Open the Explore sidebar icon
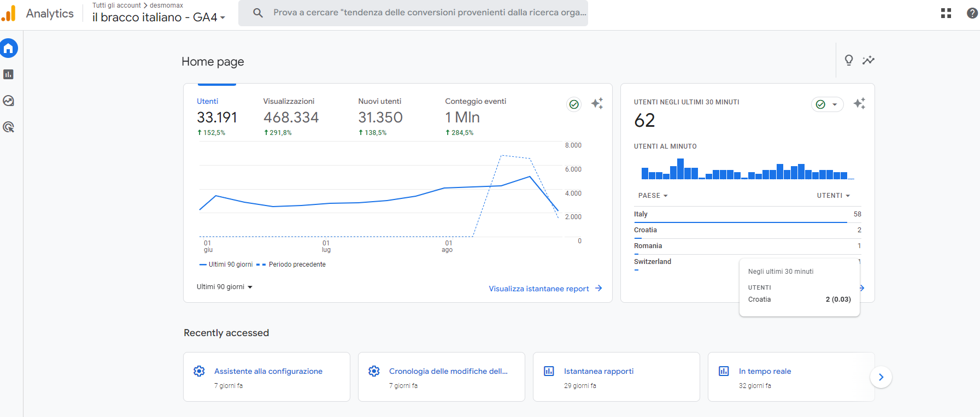Viewport: 980px width, 417px height. point(9,101)
